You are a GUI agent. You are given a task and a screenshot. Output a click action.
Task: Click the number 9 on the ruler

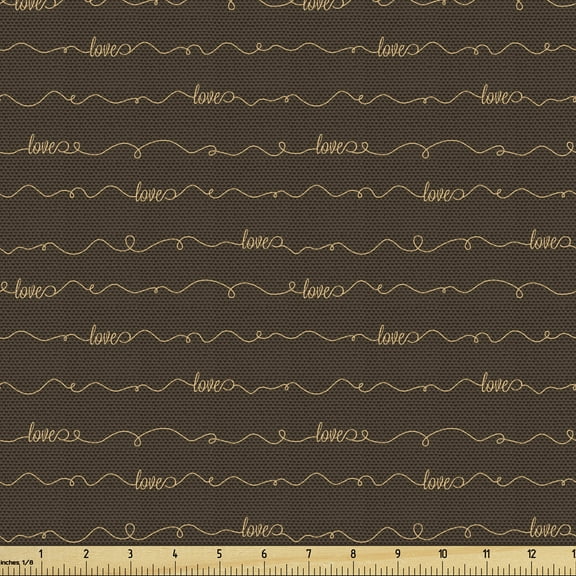pyautogui.click(x=397, y=554)
